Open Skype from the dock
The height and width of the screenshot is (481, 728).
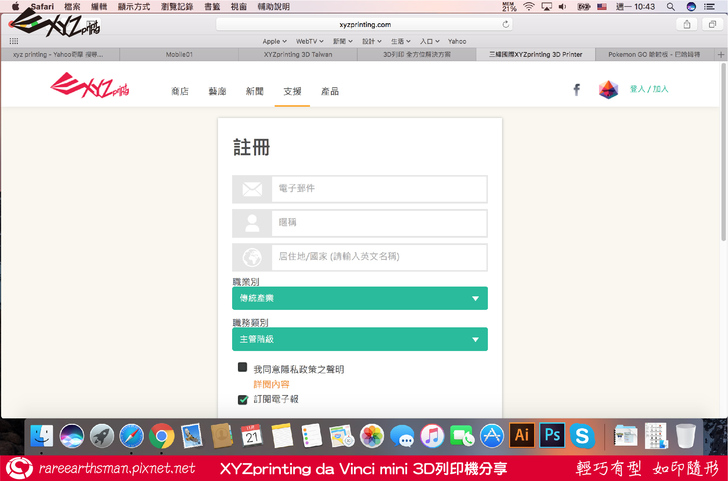(582, 436)
